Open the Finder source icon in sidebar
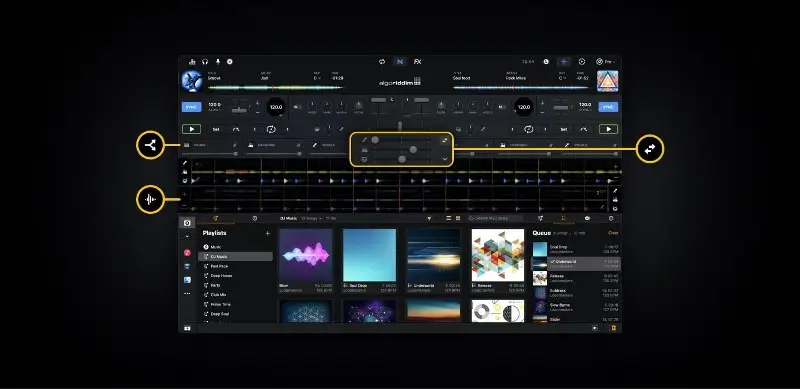This screenshot has height=389, width=800. [187, 280]
